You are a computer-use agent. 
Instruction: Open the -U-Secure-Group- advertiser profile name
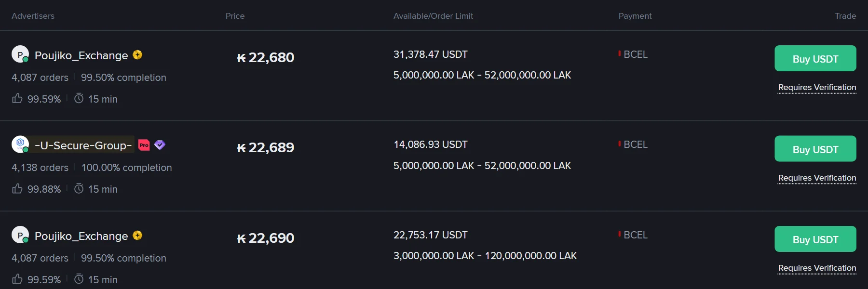coord(83,145)
